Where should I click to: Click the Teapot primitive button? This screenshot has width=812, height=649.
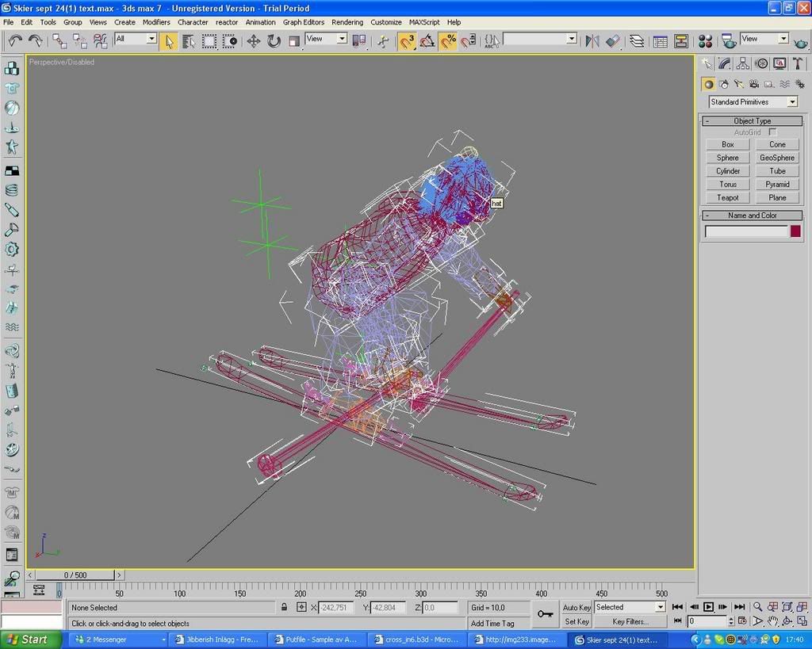coord(727,197)
